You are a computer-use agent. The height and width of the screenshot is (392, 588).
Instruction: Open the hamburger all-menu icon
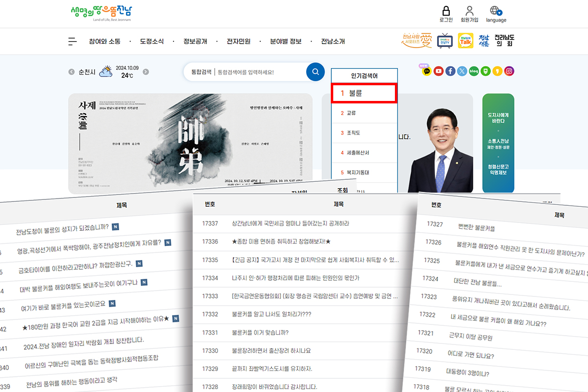click(x=73, y=42)
